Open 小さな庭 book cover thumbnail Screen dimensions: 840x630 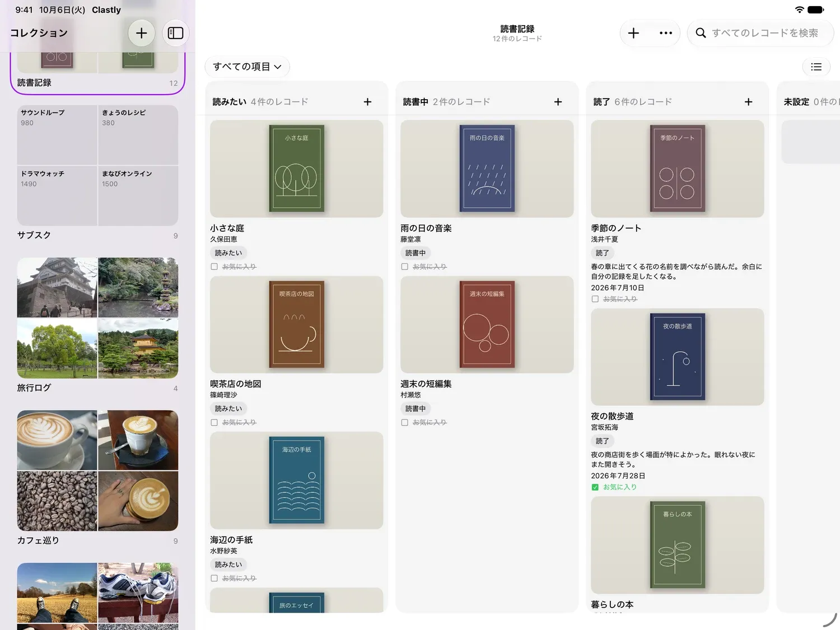click(x=297, y=169)
